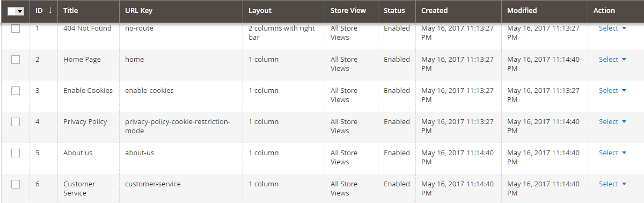Check the About us row checkbox
Screen dimensions: 644x203
coord(16,153)
